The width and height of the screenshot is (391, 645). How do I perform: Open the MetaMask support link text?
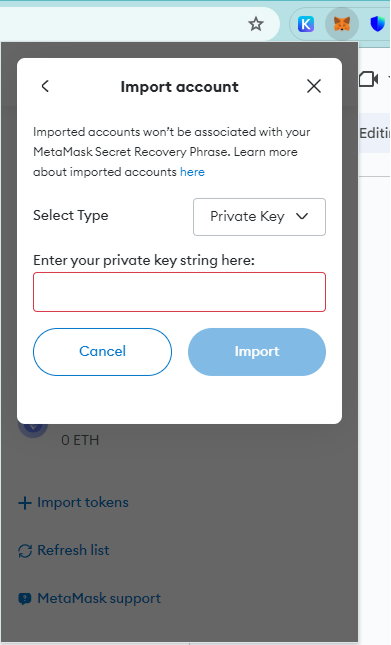click(99, 598)
